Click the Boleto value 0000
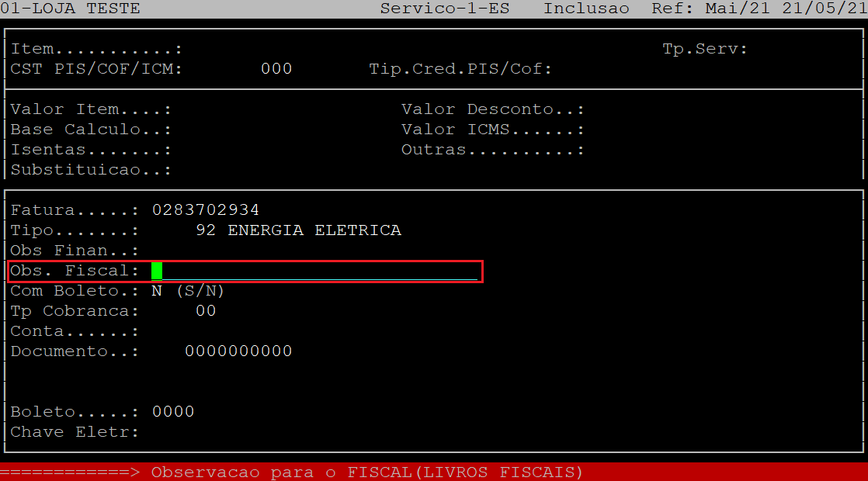 [173, 412]
